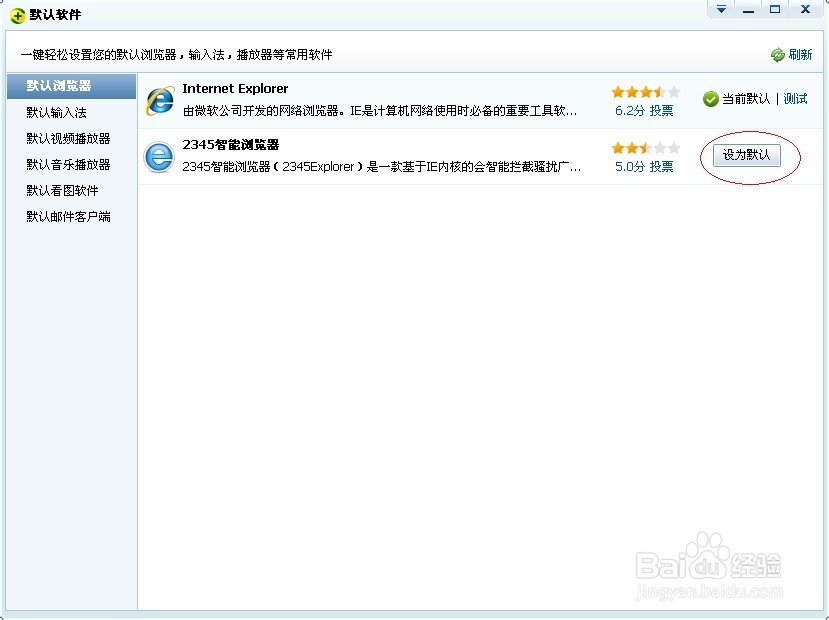829x620 pixels.
Task: Vote for Internet Explorer via 投票
Action: (x=661, y=111)
